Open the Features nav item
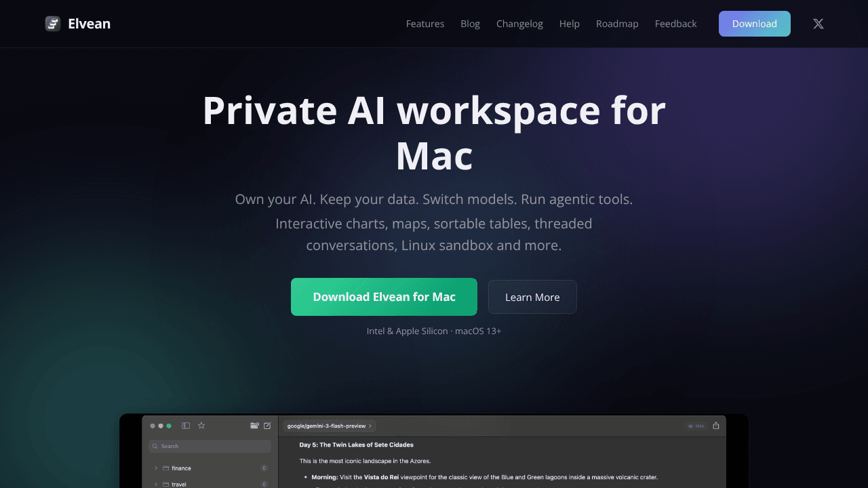868x488 pixels. [x=425, y=24]
